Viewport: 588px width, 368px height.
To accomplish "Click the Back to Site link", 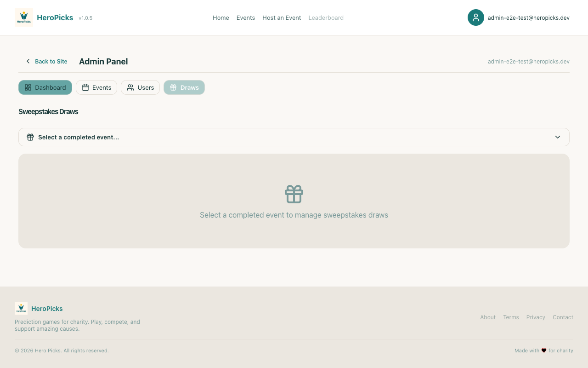I will coord(51,61).
